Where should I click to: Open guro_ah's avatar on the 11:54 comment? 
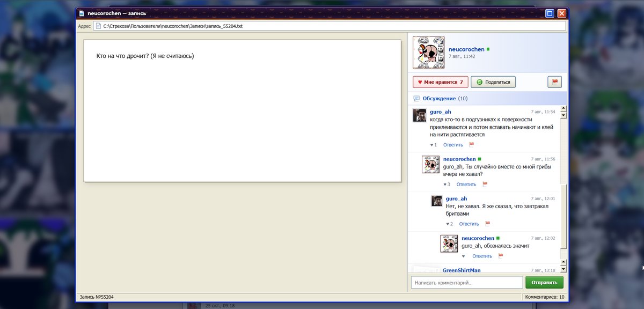(x=419, y=115)
